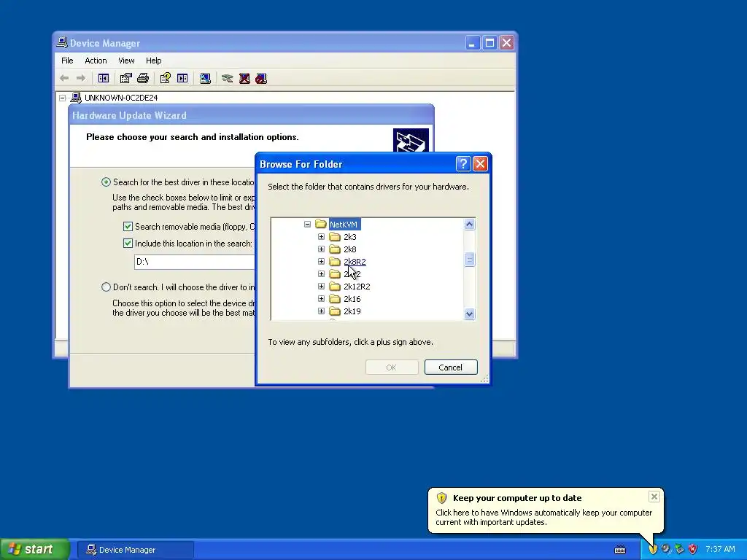This screenshot has width=747, height=560.
Task: Click the D:\ location input field
Action: pos(194,262)
